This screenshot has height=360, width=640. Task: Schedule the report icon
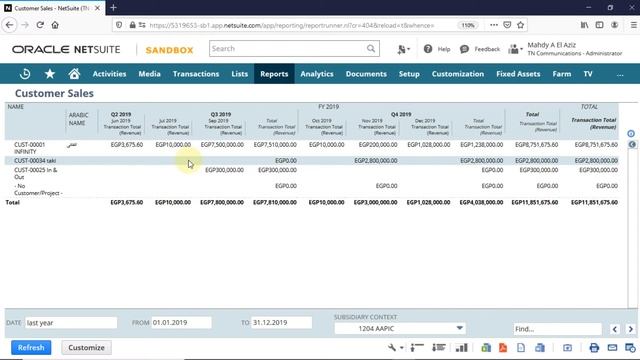tap(630, 348)
